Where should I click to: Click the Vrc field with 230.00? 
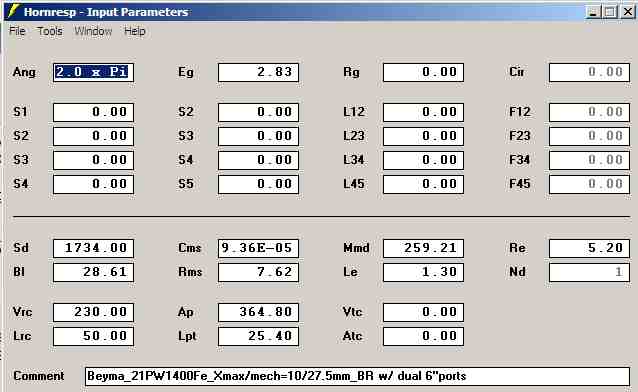tap(93, 313)
